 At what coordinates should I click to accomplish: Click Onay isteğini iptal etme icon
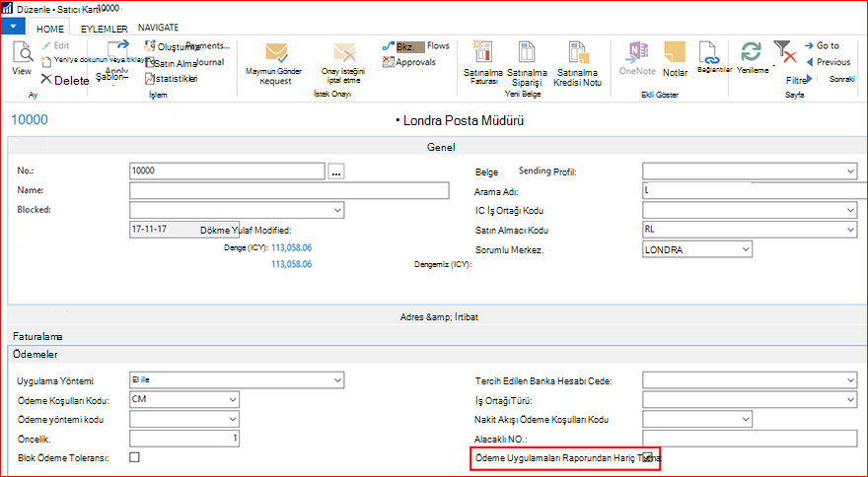(344, 53)
